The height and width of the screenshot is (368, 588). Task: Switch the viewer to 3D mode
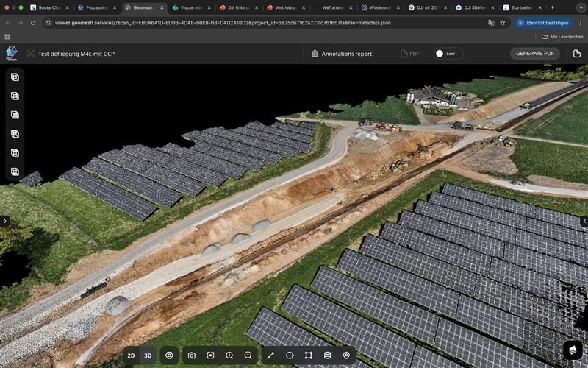148,355
